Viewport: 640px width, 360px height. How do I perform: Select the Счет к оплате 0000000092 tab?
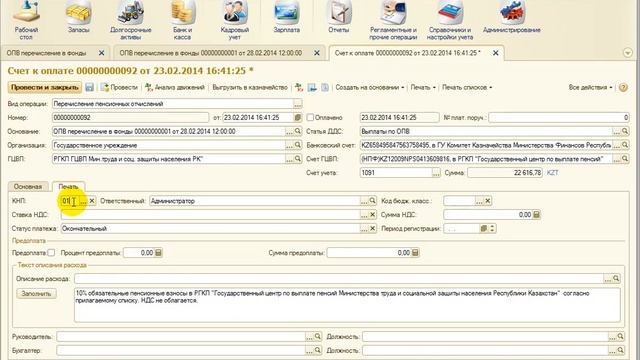[x=407, y=53]
